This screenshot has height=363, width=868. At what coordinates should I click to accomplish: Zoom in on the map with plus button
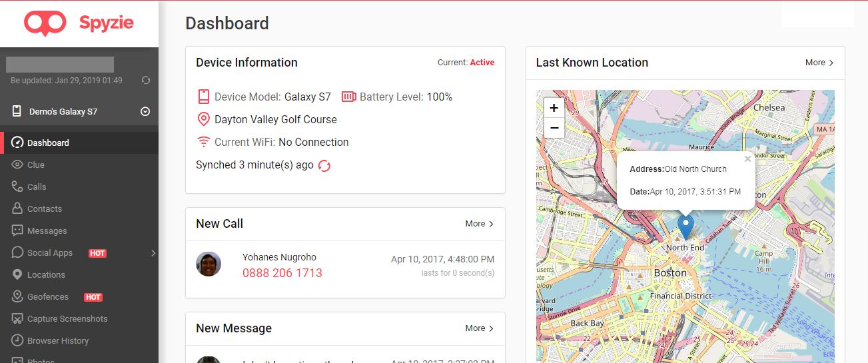[x=554, y=108]
